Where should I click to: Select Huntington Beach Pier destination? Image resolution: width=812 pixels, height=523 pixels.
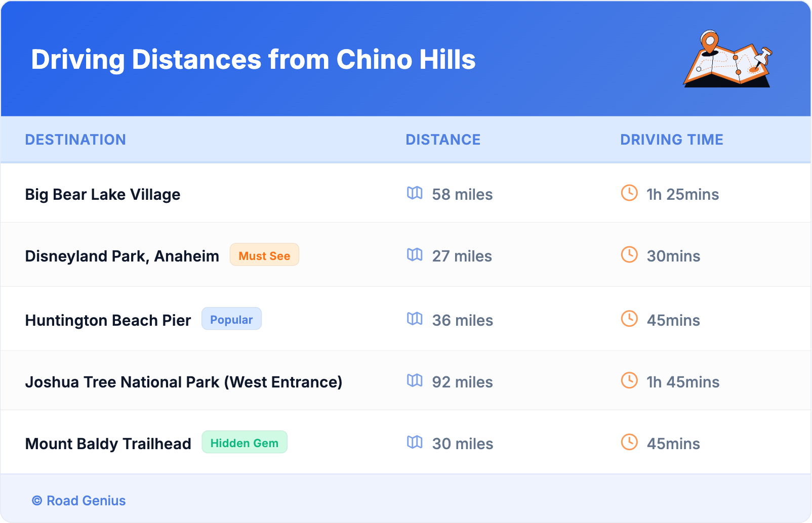point(108,321)
